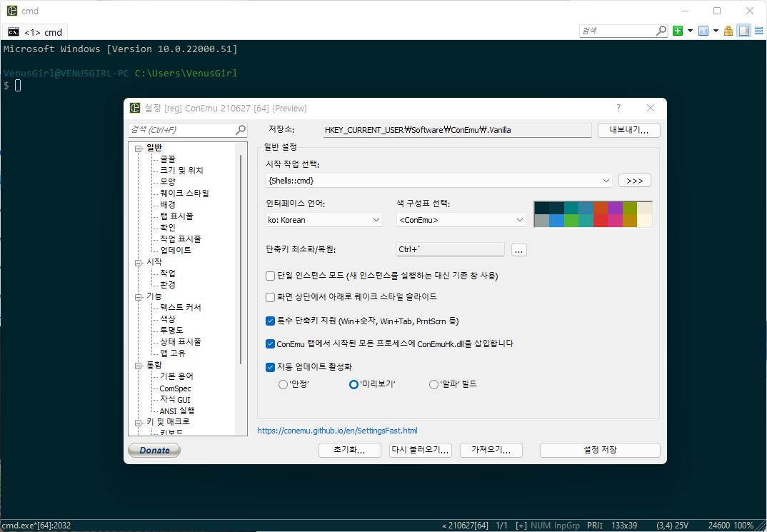This screenshot has width=767, height=532.
Task: Click the [+] indicator in the status bar
Action: [x=521, y=526]
